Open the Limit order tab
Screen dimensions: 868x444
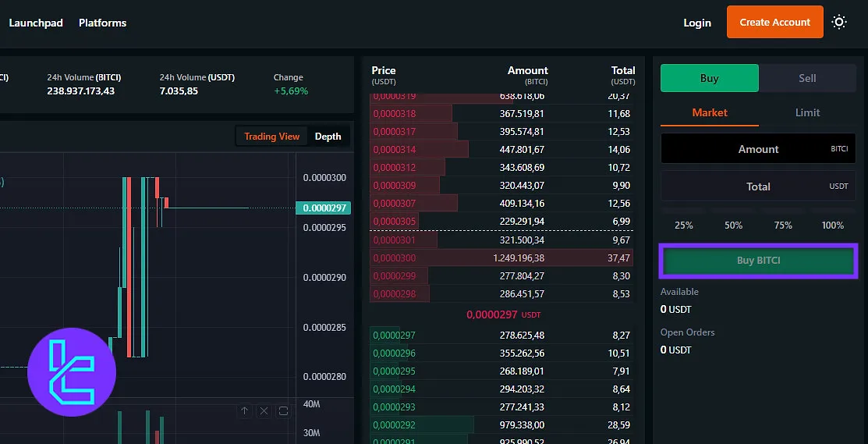pyautogui.click(x=807, y=112)
